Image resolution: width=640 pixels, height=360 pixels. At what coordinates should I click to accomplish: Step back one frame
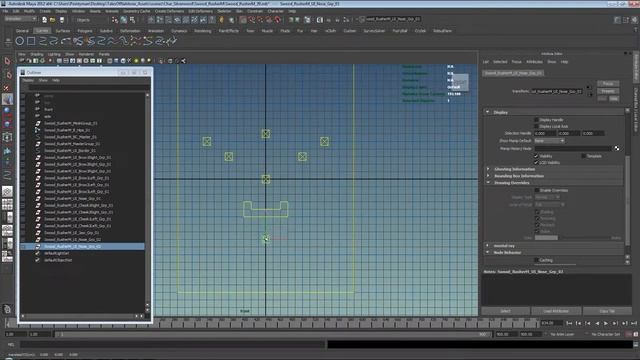click(x=578, y=323)
